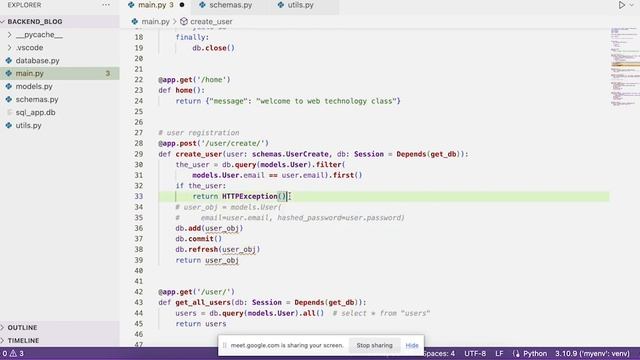Click the file icon beside sql_app.db
The image size is (640, 360).
(x=9, y=112)
